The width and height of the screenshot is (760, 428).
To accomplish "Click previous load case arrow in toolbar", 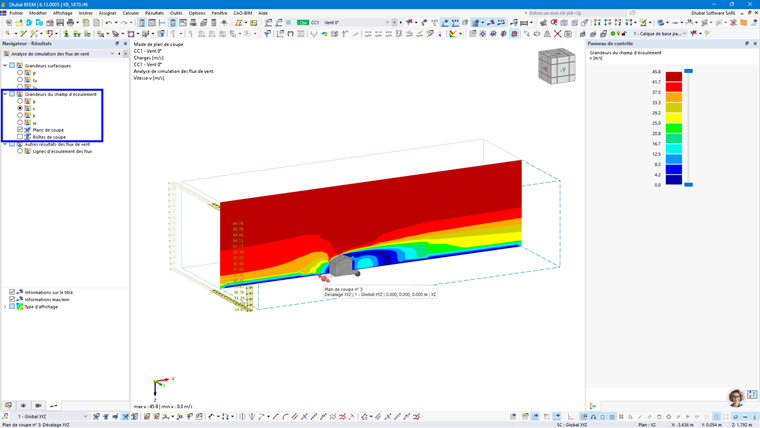I will (395, 23).
